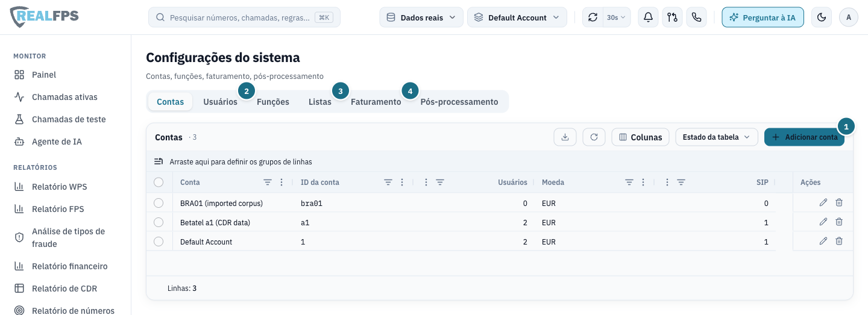Reload the Contas table
Image resolution: width=868 pixels, height=315 pixels.
point(594,137)
